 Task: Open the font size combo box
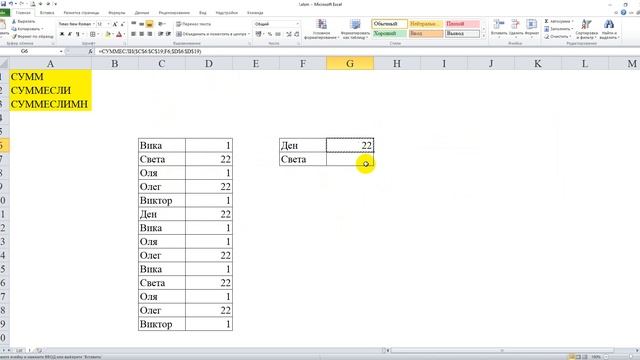click(103, 24)
